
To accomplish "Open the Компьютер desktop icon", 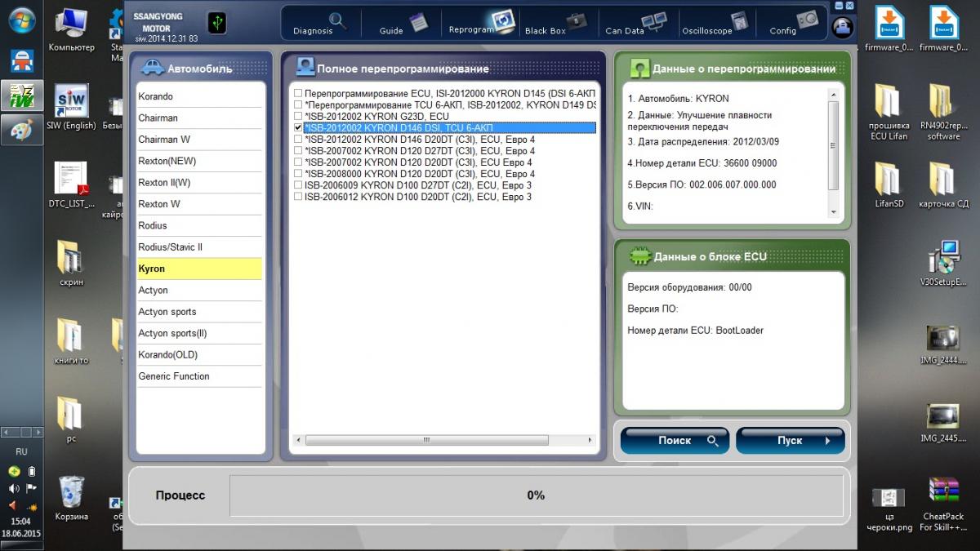I will pos(71,29).
